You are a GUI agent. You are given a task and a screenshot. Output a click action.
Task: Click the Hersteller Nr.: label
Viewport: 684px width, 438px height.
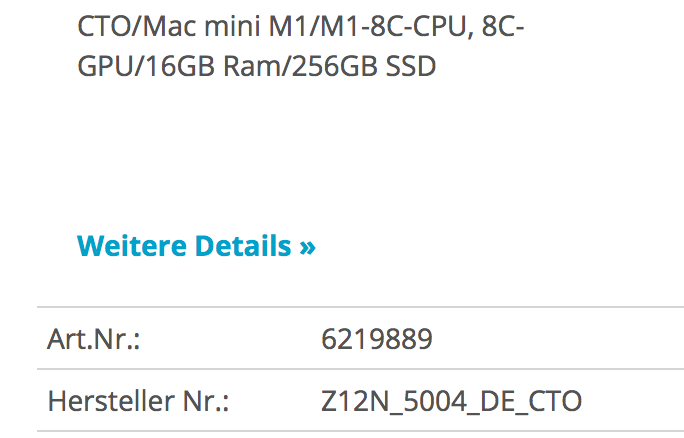[138, 402]
